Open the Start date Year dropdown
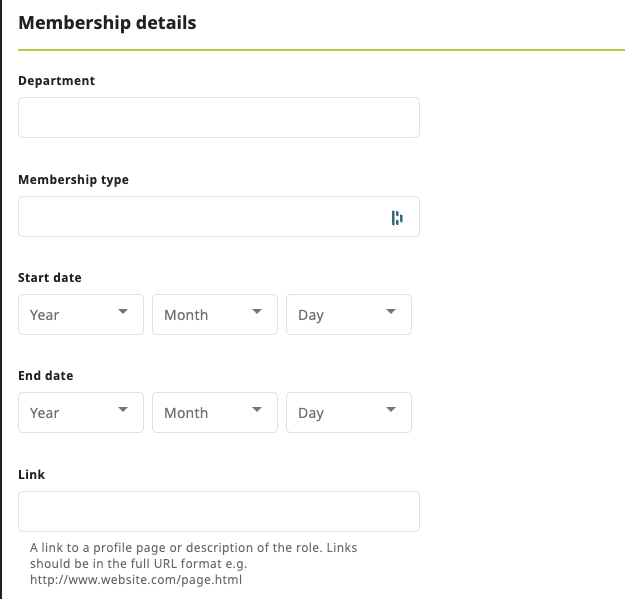 [81, 314]
